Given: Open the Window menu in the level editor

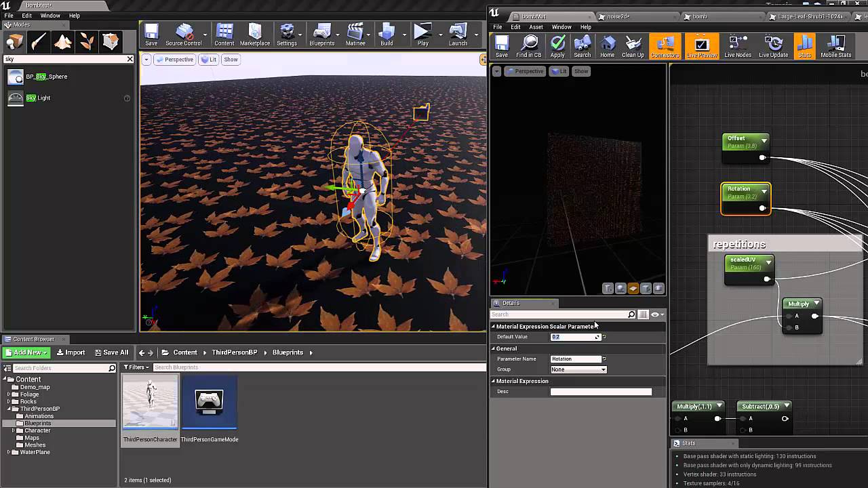Looking at the screenshot, I should [x=50, y=16].
